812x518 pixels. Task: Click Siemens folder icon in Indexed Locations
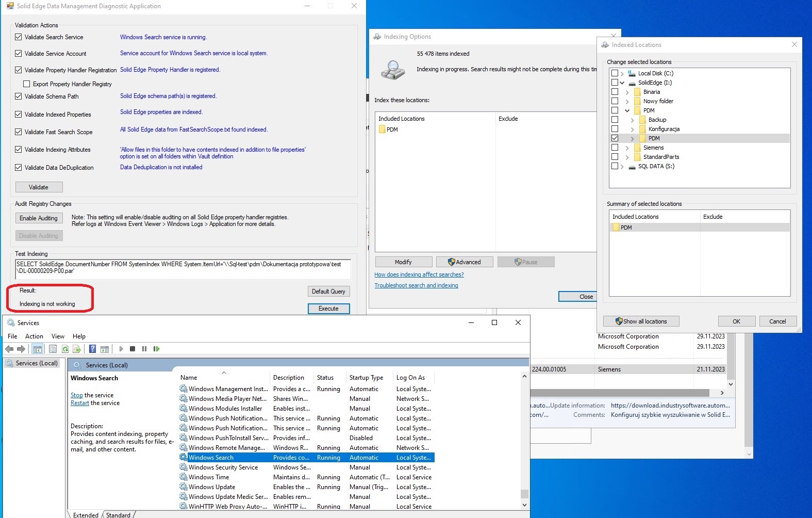637,148
